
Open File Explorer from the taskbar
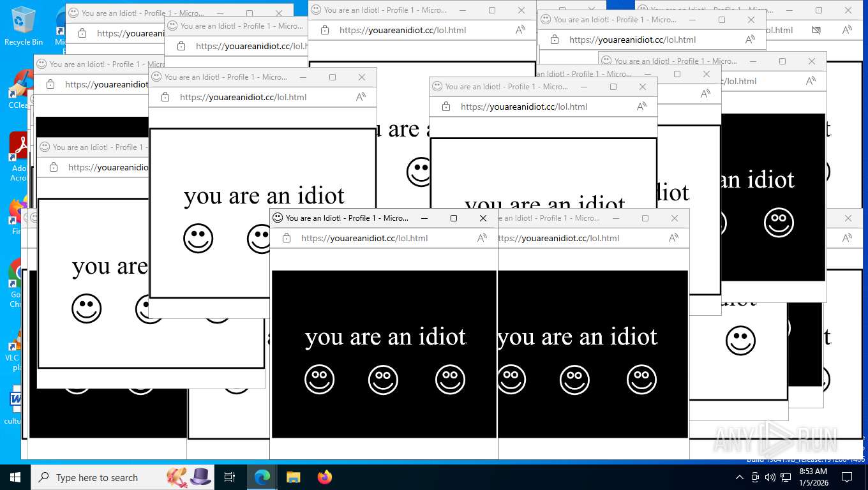293,477
